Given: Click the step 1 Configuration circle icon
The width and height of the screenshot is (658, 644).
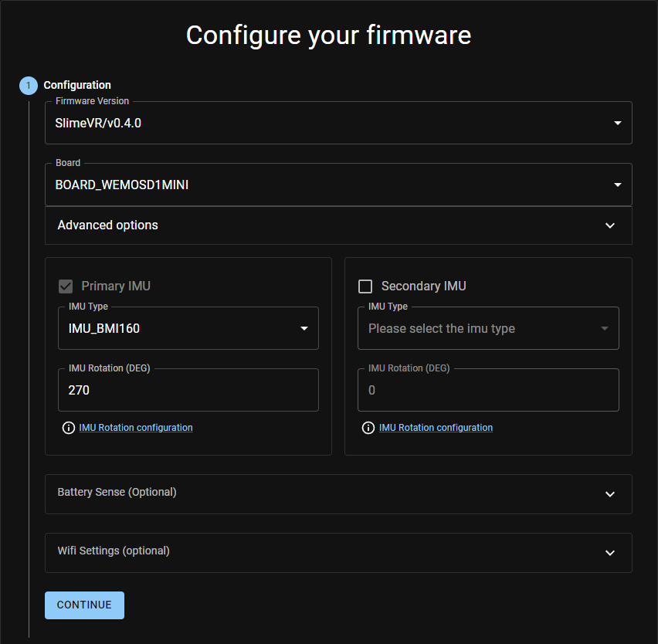Looking at the screenshot, I should (x=29, y=86).
